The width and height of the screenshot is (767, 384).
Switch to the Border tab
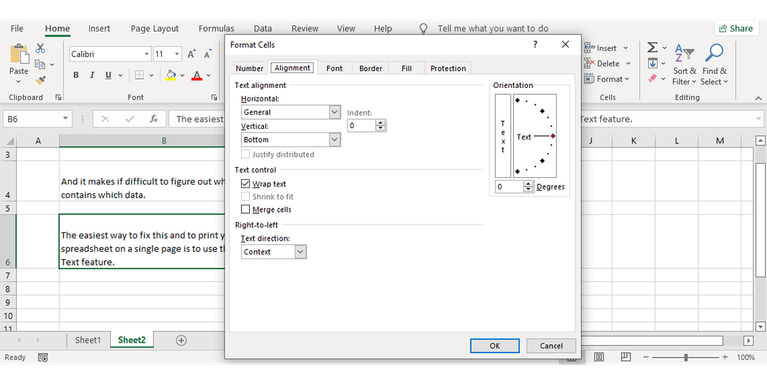(370, 68)
